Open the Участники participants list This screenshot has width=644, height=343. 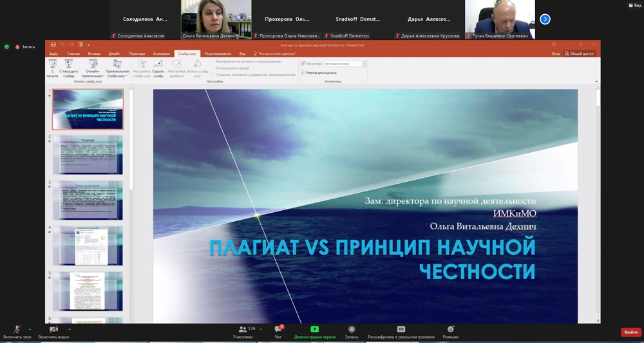pos(243,330)
